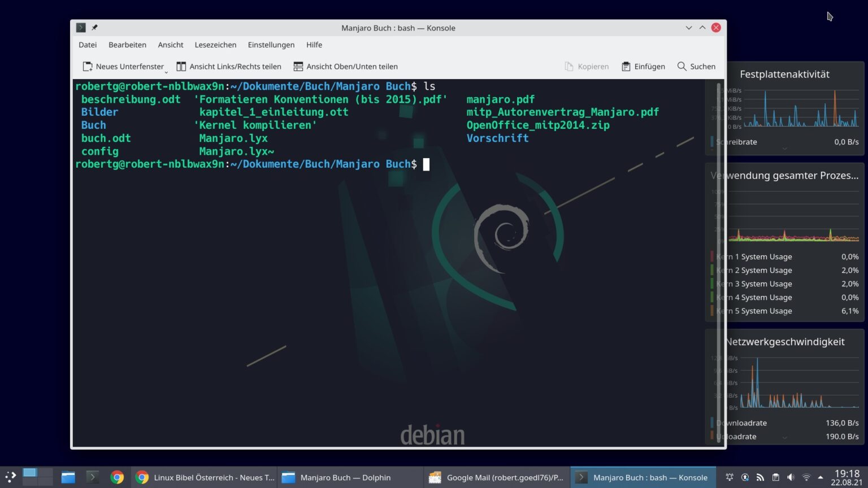Viewport: 868px width, 488px height.
Task: Toggle keep-above pin in Konsole title bar
Action: point(94,27)
